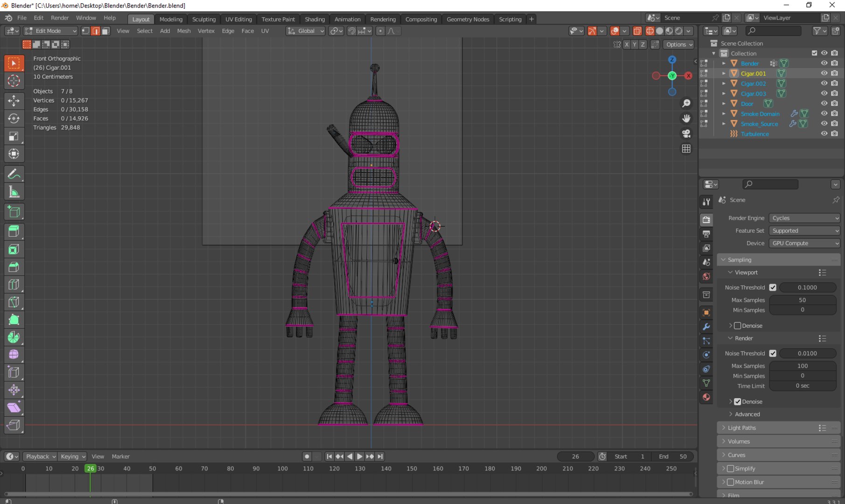Select the Bevel tool
Screen dimensions: 845x504
(14, 267)
